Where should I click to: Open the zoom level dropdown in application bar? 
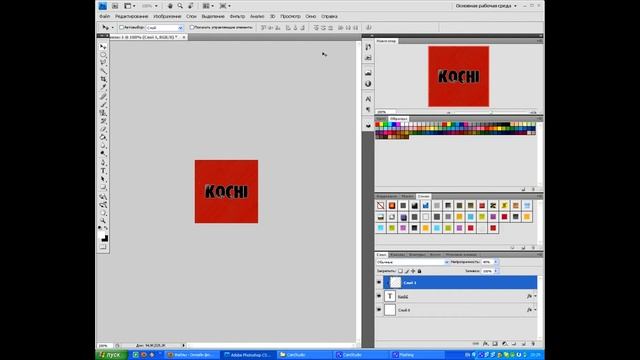click(156, 6)
